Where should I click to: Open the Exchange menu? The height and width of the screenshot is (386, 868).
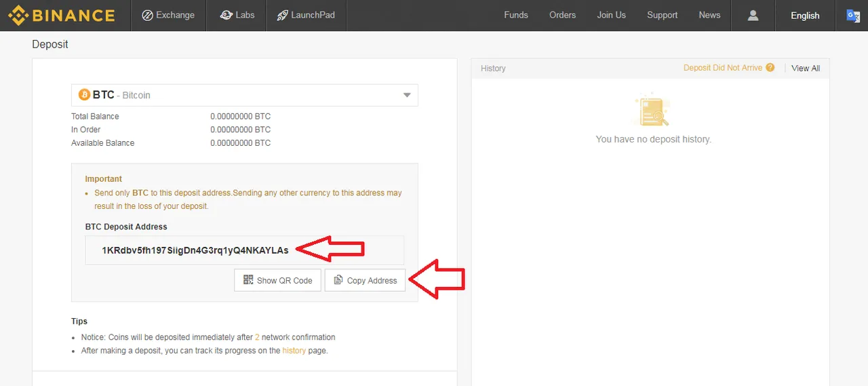[168, 15]
